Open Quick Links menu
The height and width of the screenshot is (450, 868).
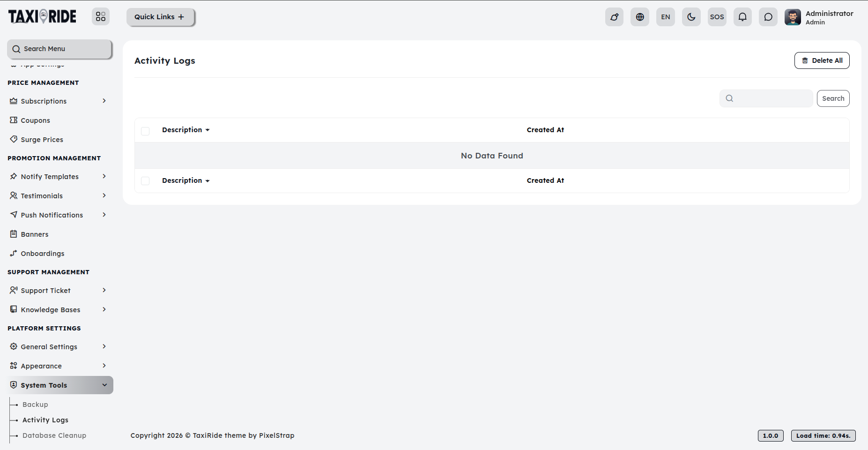point(160,17)
